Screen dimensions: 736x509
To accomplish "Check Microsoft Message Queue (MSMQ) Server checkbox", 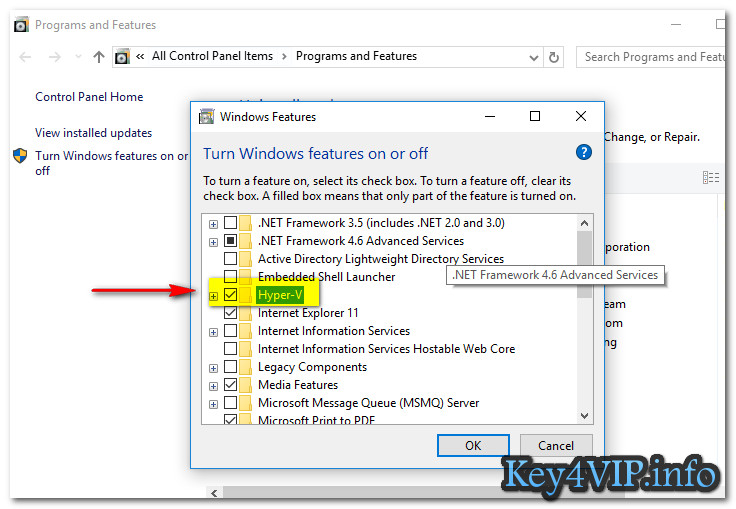I will [230, 402].
